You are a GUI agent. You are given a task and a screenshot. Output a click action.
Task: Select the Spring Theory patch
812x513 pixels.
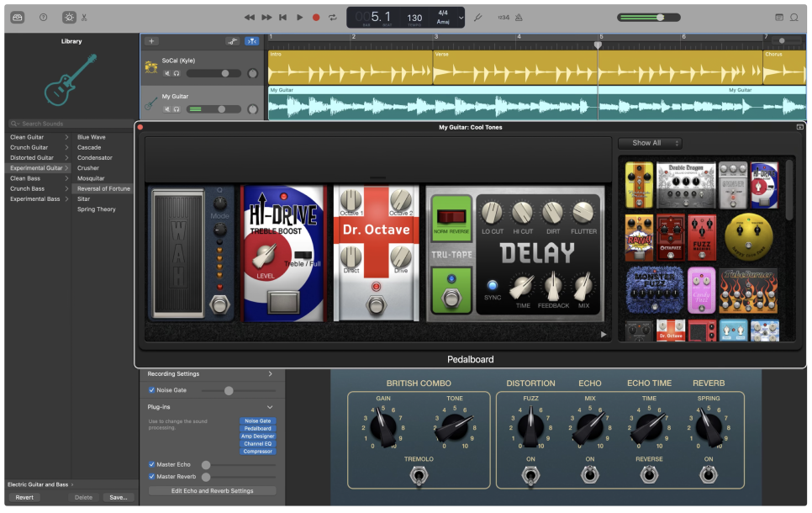coord(97,209)
